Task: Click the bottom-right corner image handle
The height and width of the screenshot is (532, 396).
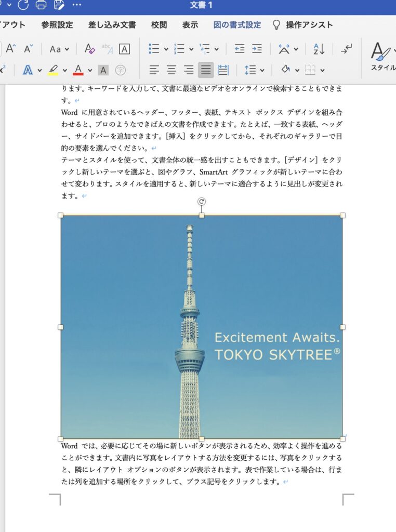Action: point(342,439)
